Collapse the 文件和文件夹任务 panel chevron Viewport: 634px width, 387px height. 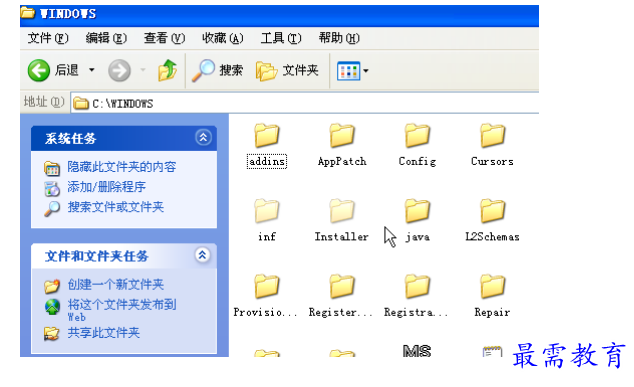(203, 255)
